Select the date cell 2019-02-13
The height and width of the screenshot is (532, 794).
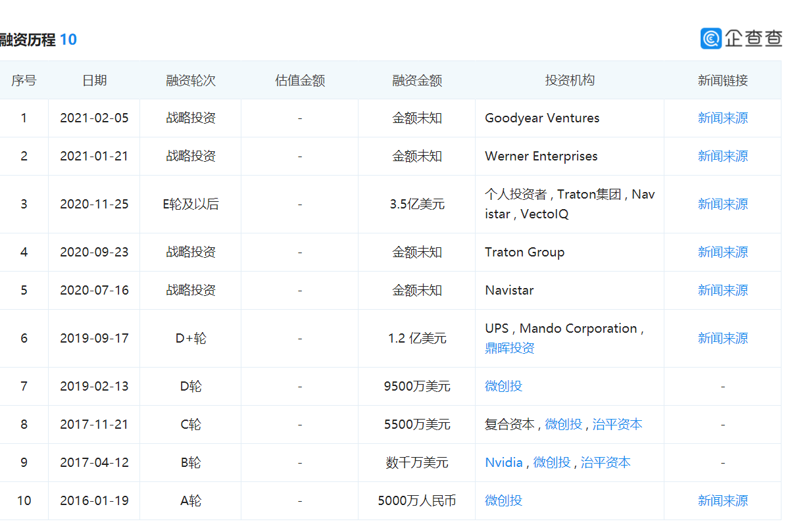click(94, 387)
